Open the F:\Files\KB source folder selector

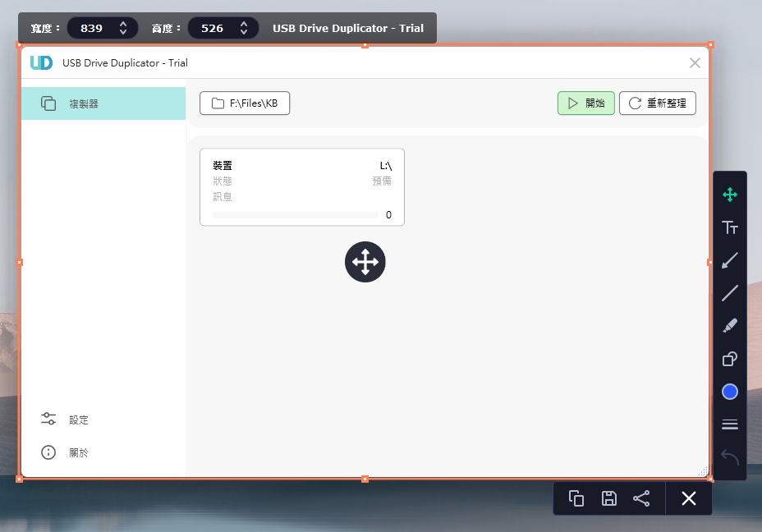click(245, 103)
